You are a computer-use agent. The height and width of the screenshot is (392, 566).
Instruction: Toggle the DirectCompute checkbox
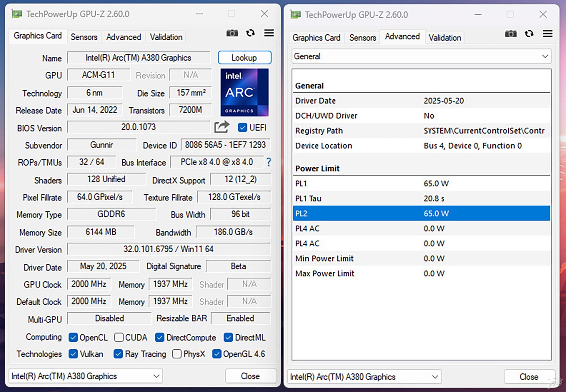(160, 337)
